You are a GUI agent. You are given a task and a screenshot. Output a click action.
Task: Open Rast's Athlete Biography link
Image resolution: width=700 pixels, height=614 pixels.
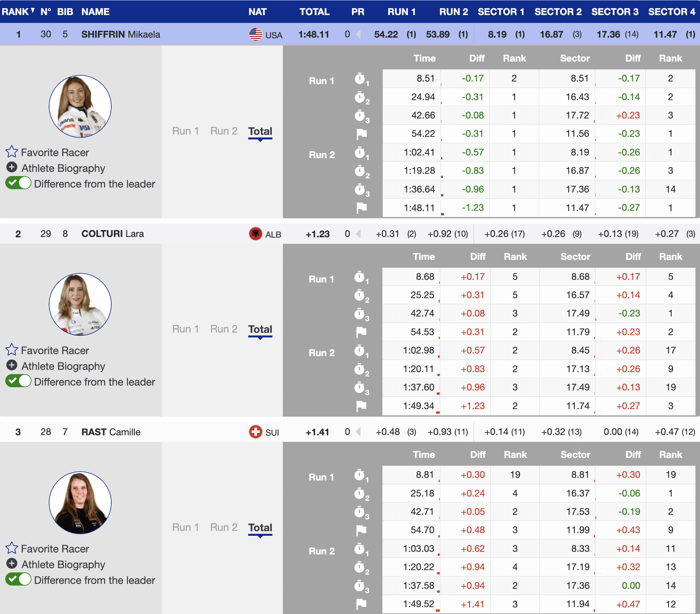(x=63, y=564)
